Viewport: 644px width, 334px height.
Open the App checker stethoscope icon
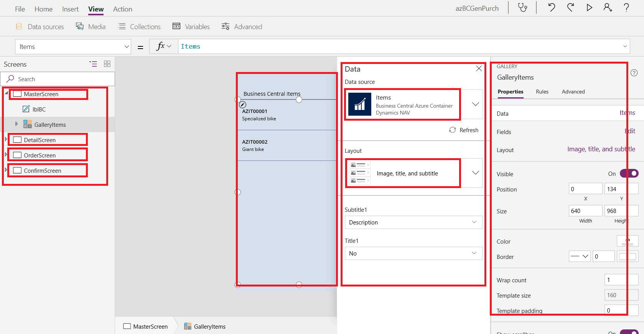point(522,7)
